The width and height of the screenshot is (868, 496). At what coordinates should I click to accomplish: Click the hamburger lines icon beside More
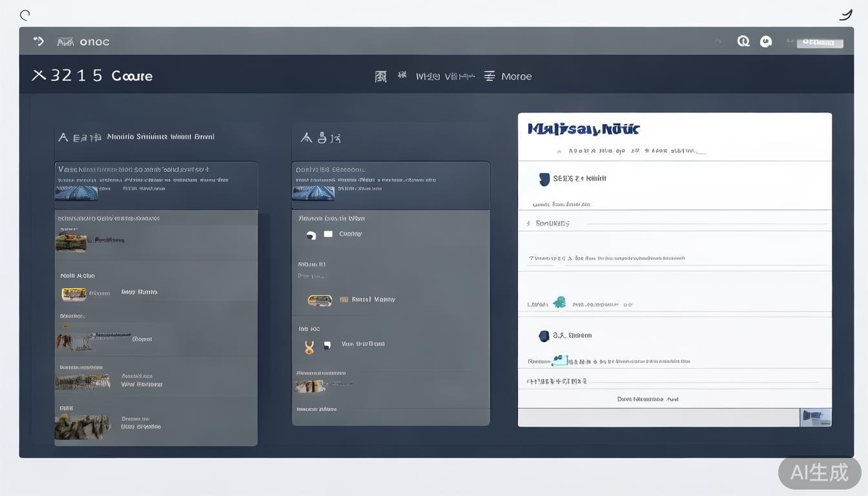pyautogui.click(x=490, y=76)
